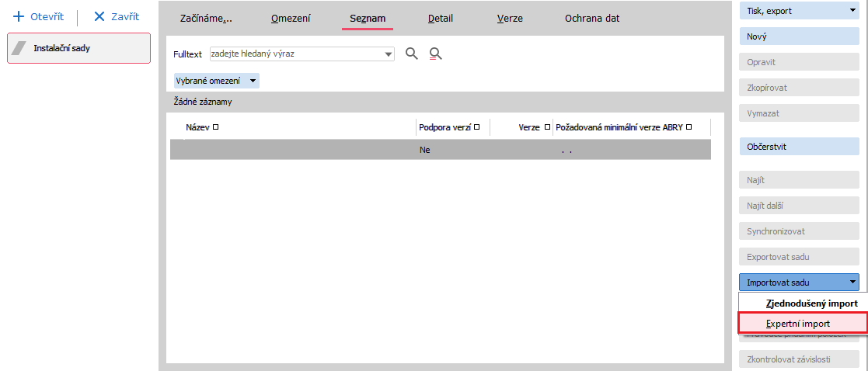Click the X icon for Zavřít
The width and height of the screenshot is (868, 371).
(99, 16)
